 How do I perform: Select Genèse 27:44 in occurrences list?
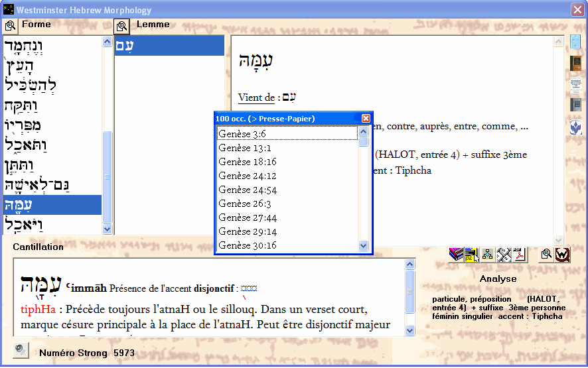pos(287,217)
